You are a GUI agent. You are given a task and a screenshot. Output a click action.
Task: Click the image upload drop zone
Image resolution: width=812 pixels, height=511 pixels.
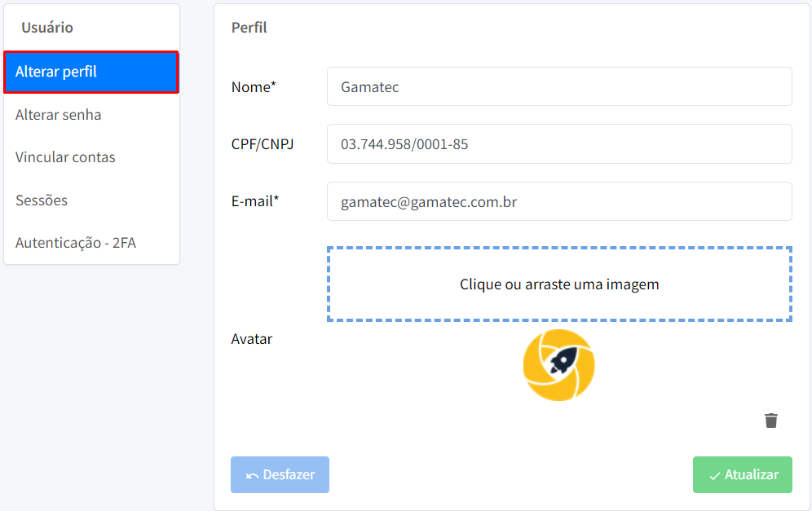point(559,284)
